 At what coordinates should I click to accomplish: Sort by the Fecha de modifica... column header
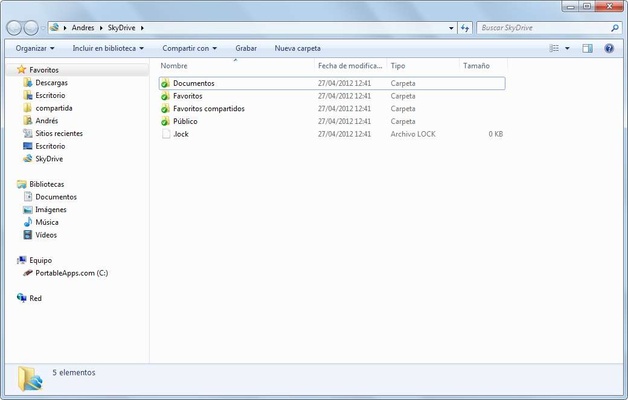point(350,66)
